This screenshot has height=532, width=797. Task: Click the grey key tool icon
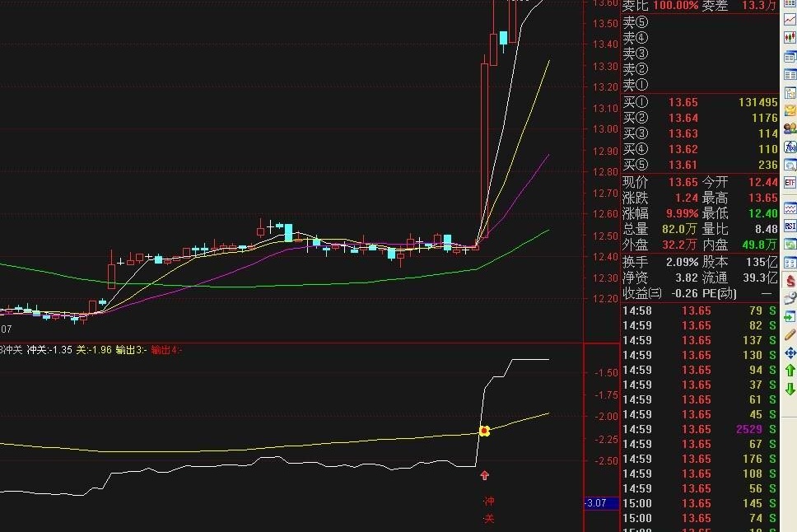tap(790, 299)
